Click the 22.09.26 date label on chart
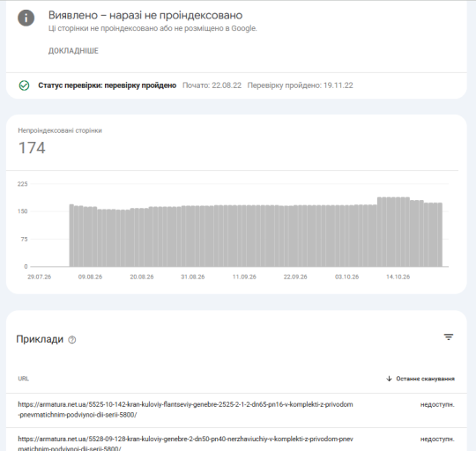 click(x=295, y=277)
